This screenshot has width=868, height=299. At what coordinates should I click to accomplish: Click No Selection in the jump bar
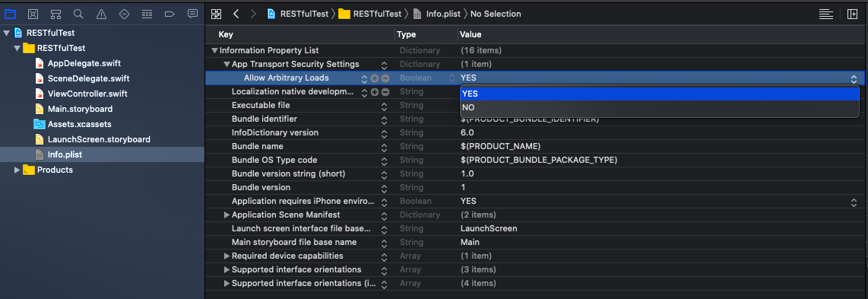pos(496,14)
